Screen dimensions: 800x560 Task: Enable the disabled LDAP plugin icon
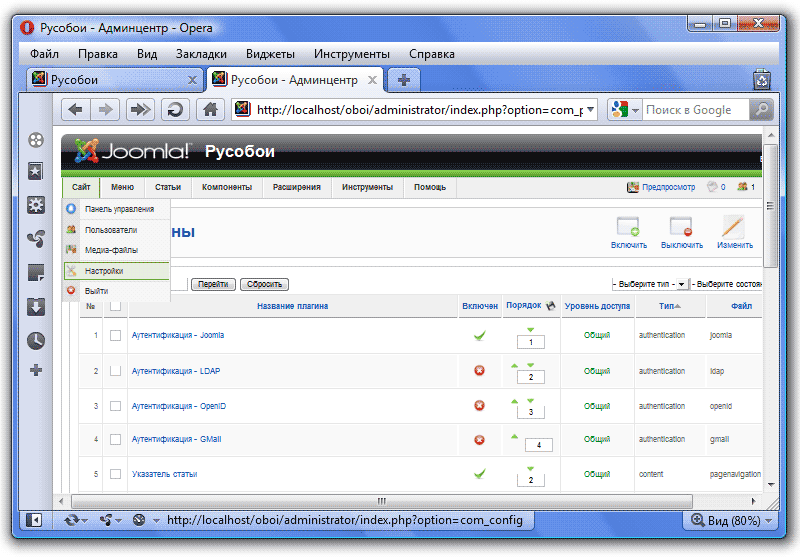[479, 371]
